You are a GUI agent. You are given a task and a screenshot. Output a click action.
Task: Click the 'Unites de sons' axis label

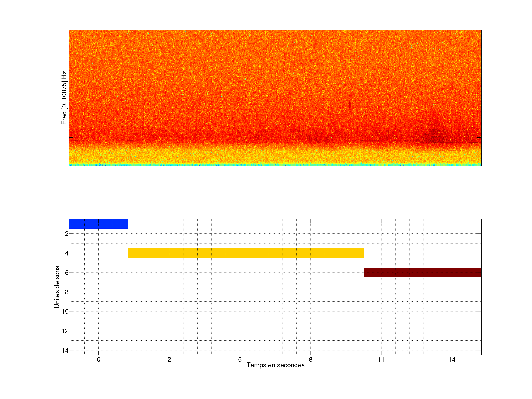[57, 287]
